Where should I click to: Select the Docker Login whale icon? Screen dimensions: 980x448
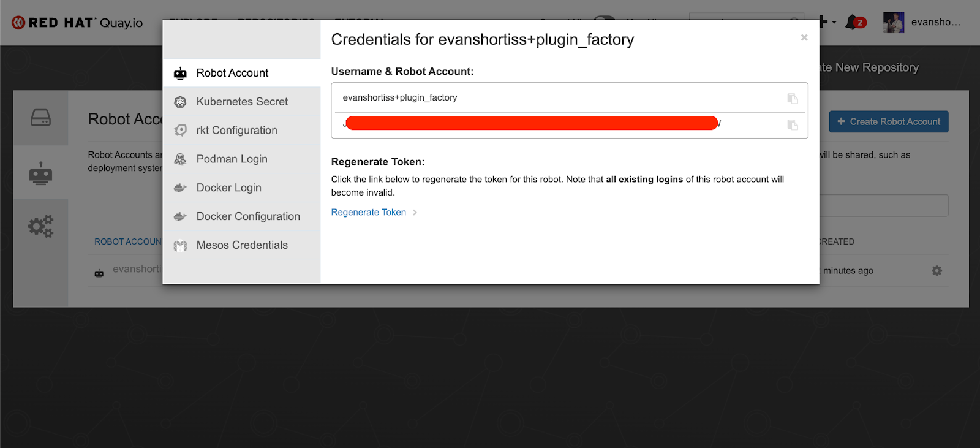(x=180, y=188)
